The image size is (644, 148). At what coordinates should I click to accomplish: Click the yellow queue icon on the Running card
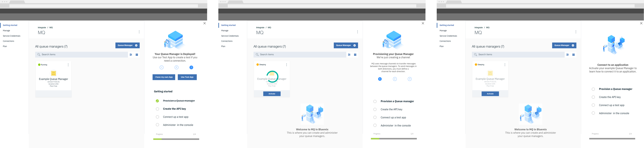pyautogui.click(x=54, y=73)
